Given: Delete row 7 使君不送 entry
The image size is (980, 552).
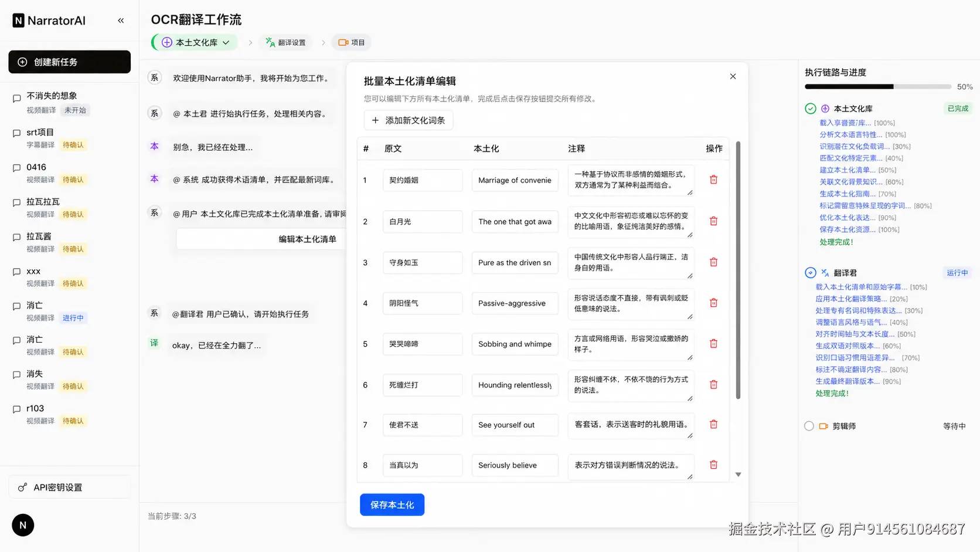Looking at the screenshot, I should (713, 424).
